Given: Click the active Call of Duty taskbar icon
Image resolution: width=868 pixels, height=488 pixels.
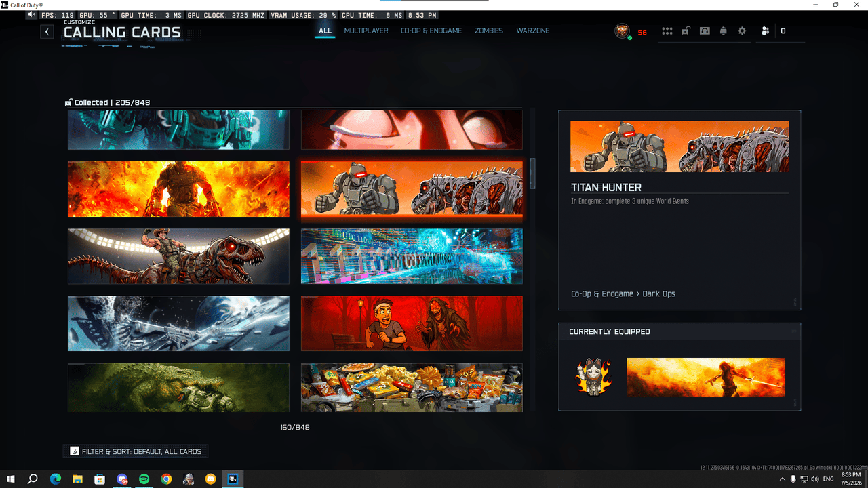Looking at the screenshot, I should [233, 479].
